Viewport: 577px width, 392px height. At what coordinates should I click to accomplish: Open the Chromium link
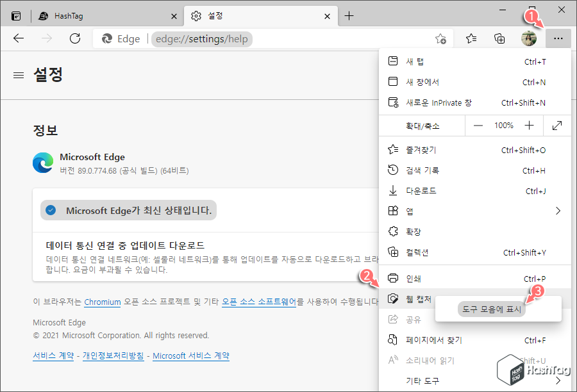[x=103, y=302]
